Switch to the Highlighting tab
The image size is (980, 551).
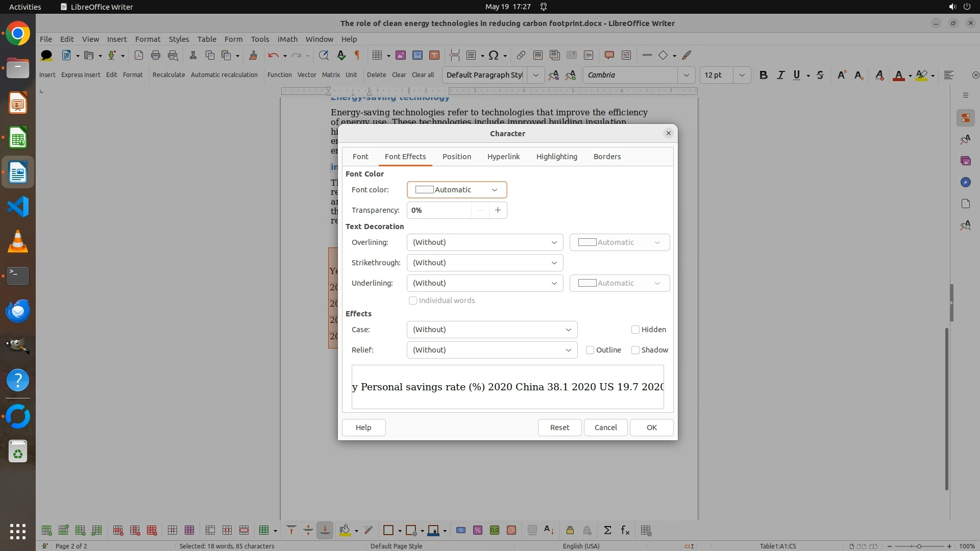556,157
